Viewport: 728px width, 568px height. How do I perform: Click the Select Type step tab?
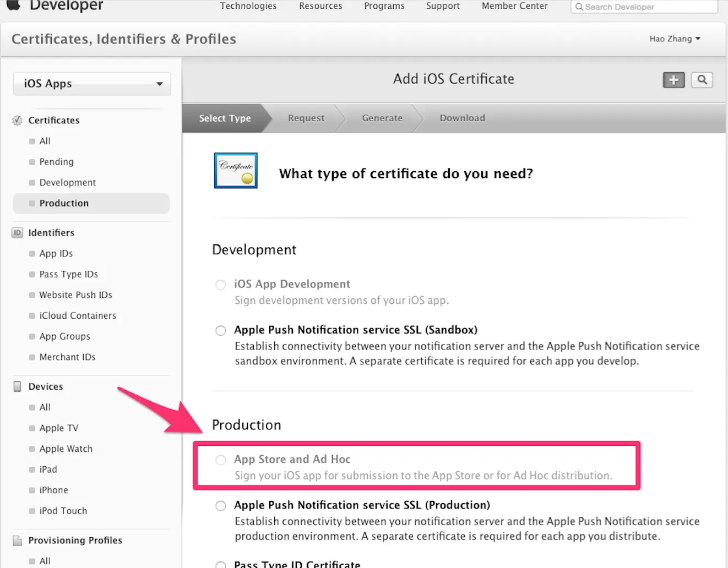[x=225, y=118]
